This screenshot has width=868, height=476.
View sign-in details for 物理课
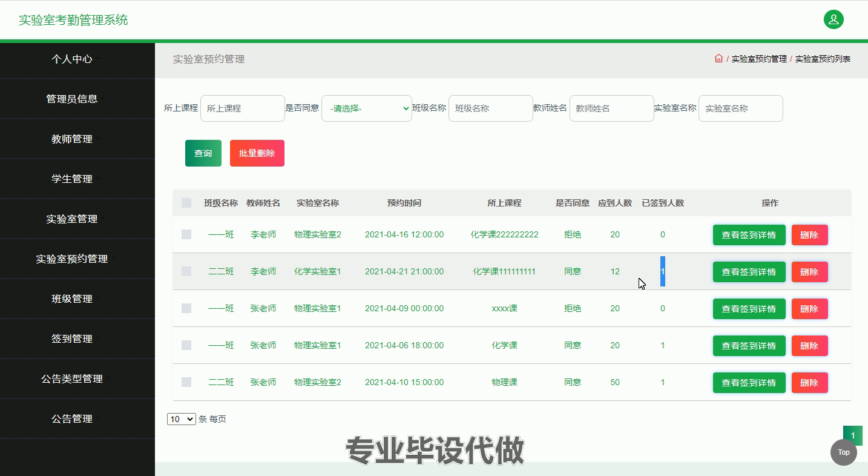(x=749, y=383)
